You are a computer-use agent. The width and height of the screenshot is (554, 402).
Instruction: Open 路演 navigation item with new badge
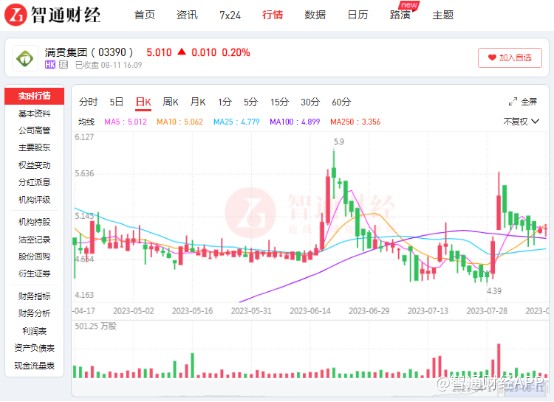tap(400, 15)
